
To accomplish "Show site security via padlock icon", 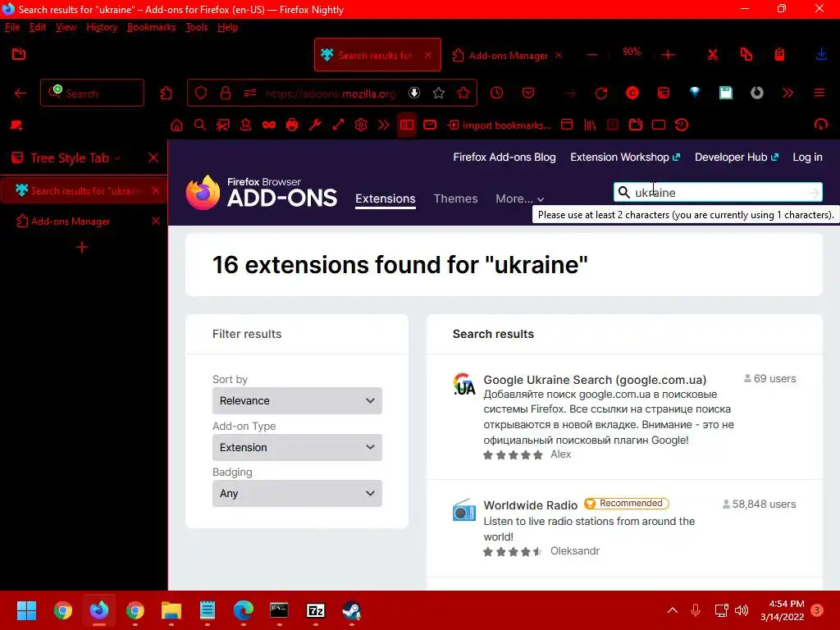I will (x=226, y=94).
